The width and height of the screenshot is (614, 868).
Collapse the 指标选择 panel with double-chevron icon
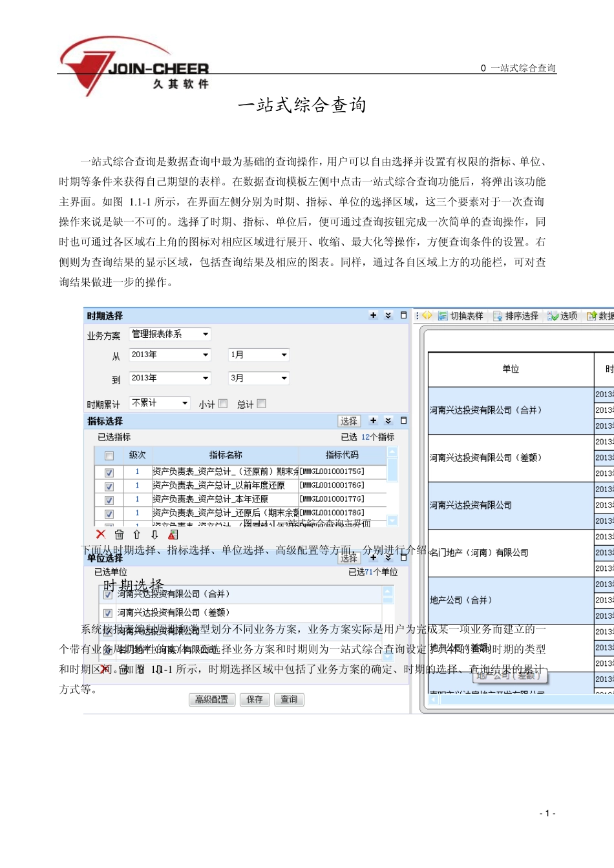(388, 420)
